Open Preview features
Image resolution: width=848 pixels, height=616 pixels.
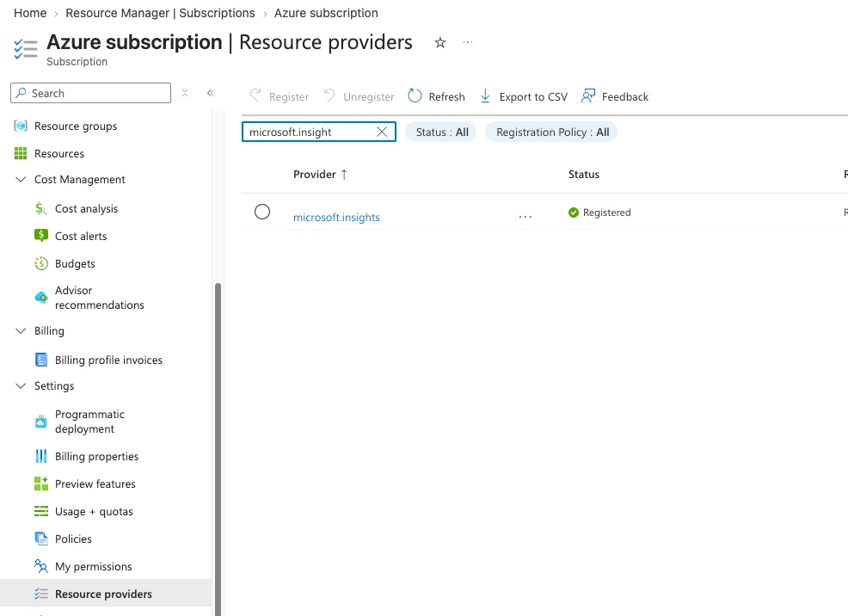coord(95,484)
